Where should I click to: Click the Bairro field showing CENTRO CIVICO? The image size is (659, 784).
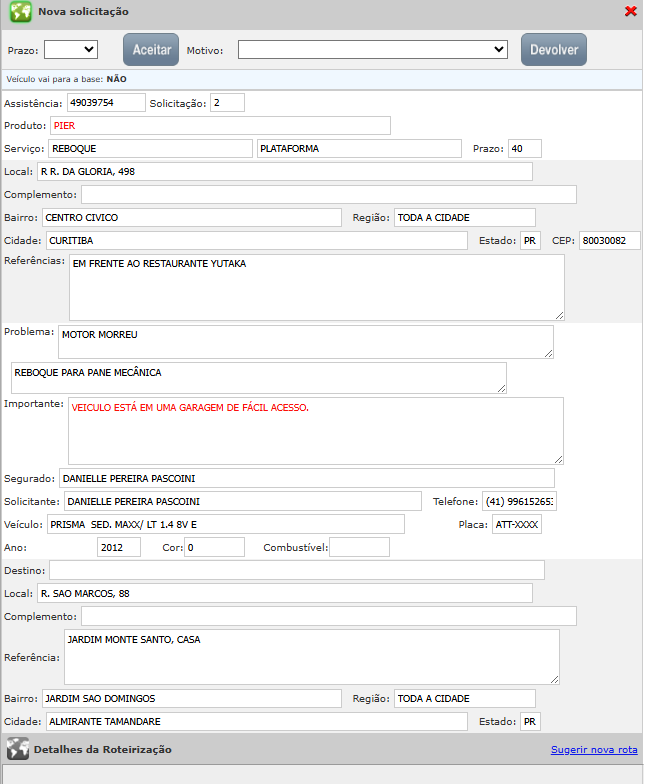tap(192, 218)
